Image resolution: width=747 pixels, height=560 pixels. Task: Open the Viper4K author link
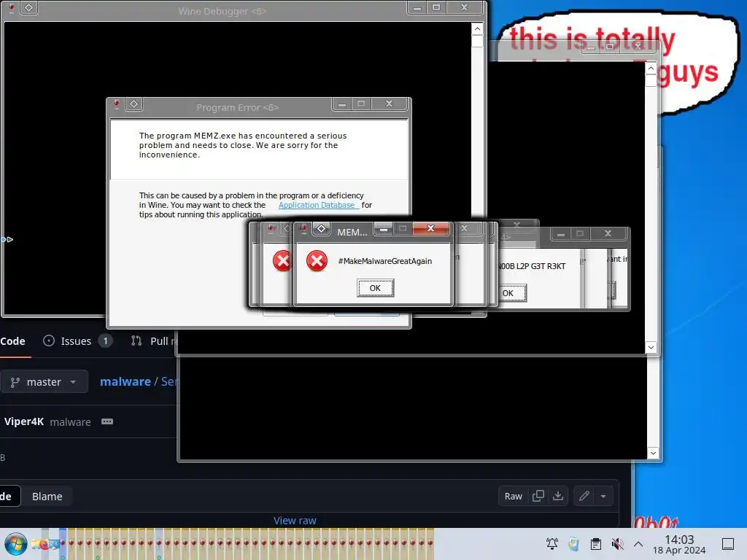tap(24, 421)
